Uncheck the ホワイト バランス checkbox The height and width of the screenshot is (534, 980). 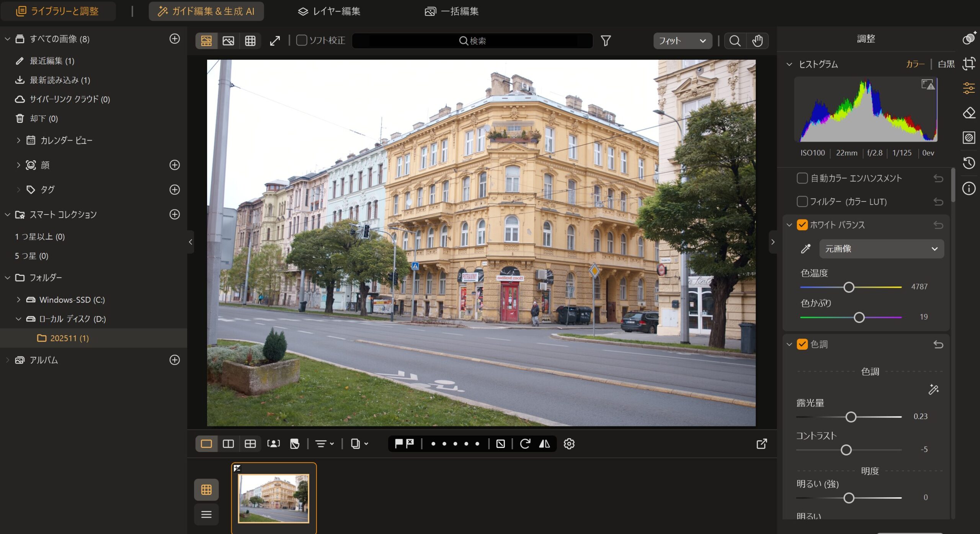pos(802,225)
